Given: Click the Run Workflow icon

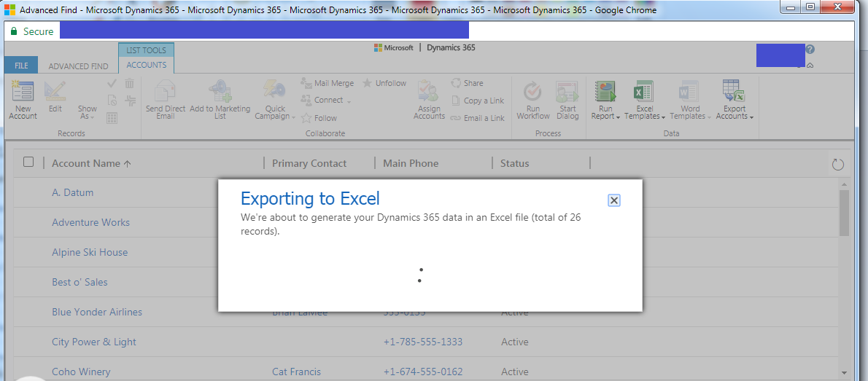Looking at the screenshot, I should 533,90.
